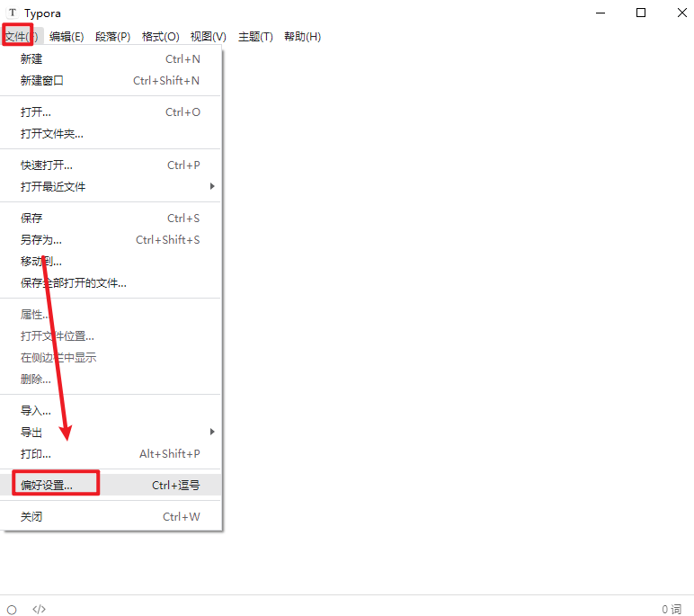Open the 段落(P) menu
The width and height of the screenshot is (694, 616).
[112, 37]
